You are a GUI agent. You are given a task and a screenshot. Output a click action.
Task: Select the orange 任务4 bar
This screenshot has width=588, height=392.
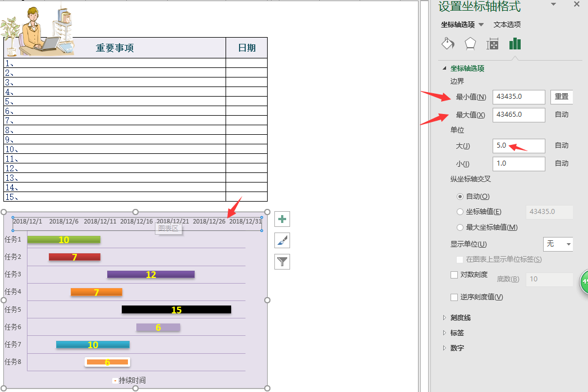[x=97, y=291]
